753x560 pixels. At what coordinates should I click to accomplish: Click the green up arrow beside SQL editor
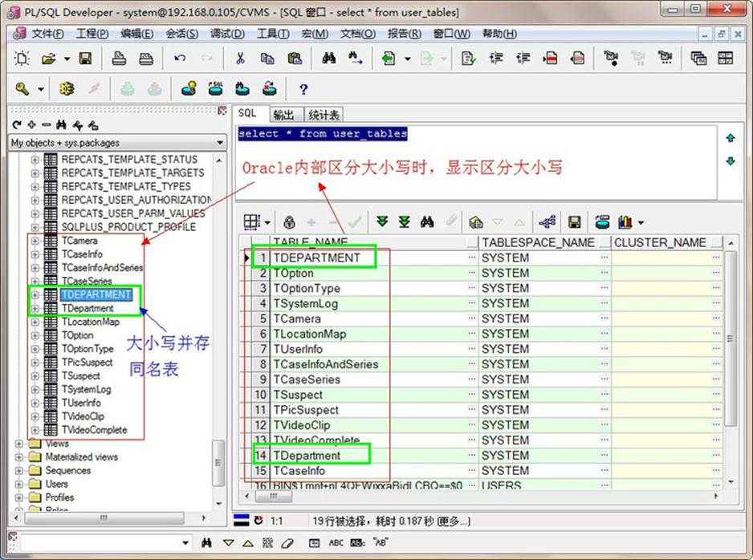[x=731, y=138]
